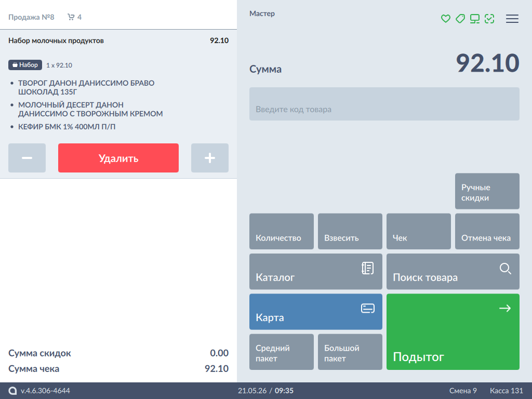
Task: Click Смена 9 in status bar
Action: pyautogui.click(x=463, y=391)
